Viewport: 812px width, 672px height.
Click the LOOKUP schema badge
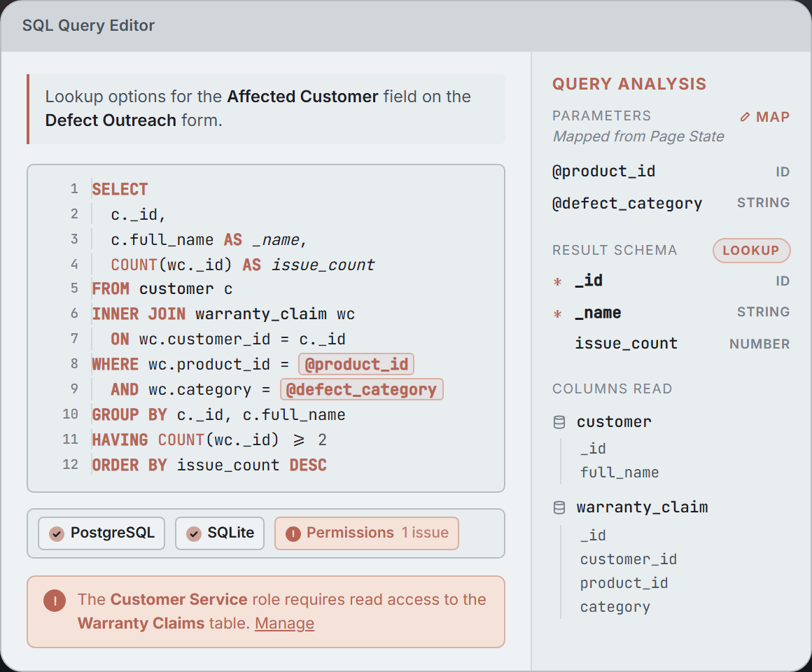(751, 251)
